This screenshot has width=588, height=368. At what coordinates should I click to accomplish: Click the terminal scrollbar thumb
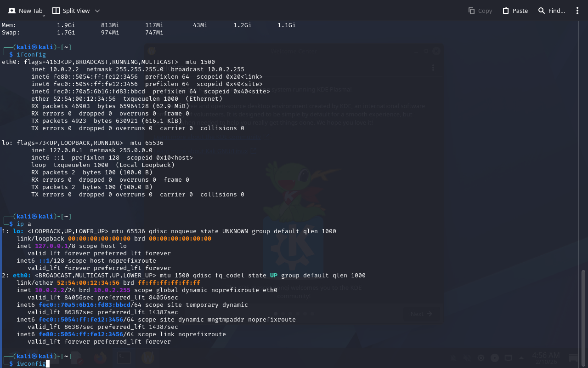click(583, 317)
